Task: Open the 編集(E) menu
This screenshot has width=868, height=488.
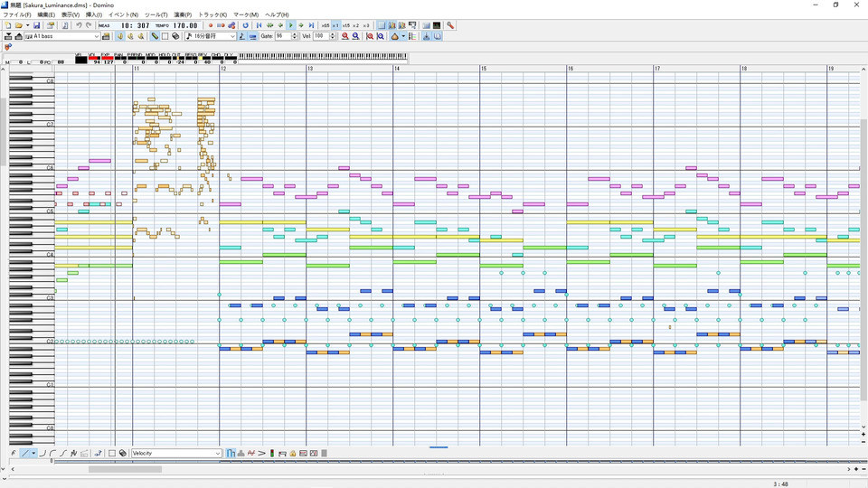Action: click(x=46, y=15)
